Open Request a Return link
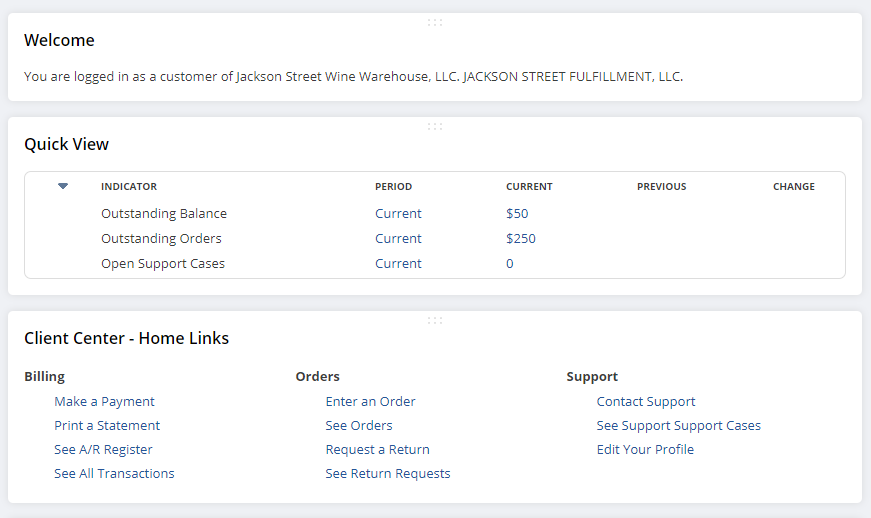Image resolution: width=871 pixels, height=518 pixels. pos(377,449)
